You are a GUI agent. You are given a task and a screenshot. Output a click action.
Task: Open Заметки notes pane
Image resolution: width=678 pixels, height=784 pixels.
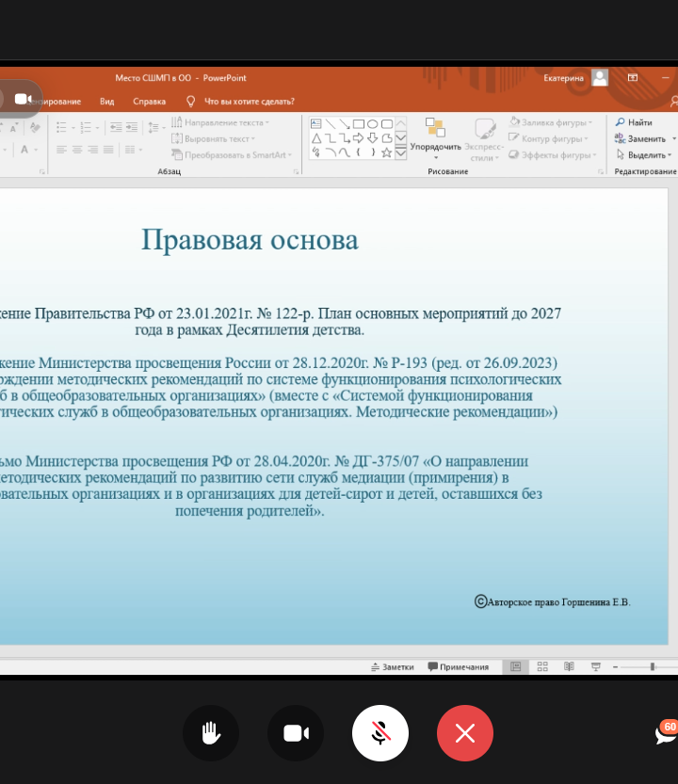point(392,666)
